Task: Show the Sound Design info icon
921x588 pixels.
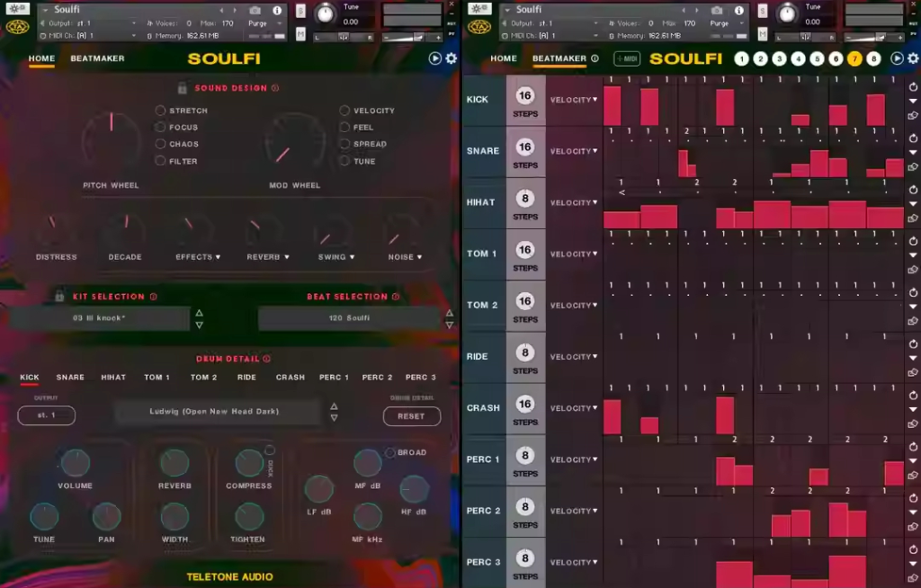Action: [275, 88]
